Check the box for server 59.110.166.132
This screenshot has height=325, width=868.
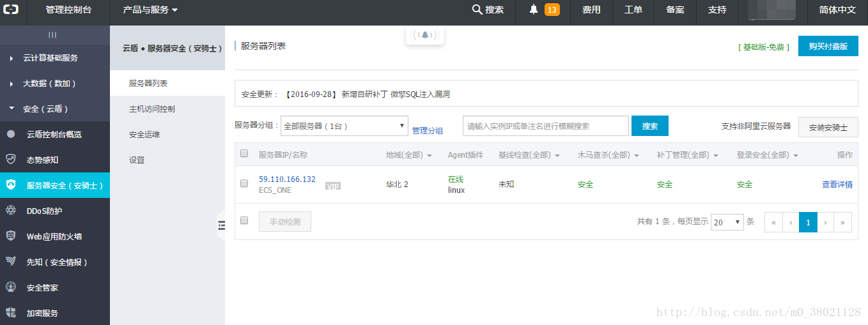[244, 183]
